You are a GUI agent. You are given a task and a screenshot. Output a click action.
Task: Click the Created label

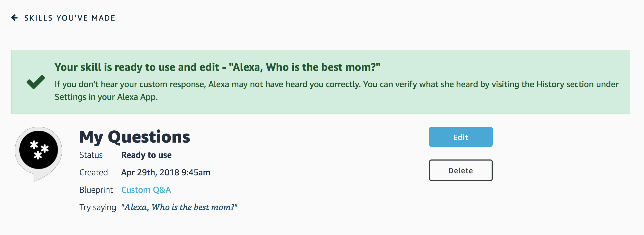tap(94, 172)
